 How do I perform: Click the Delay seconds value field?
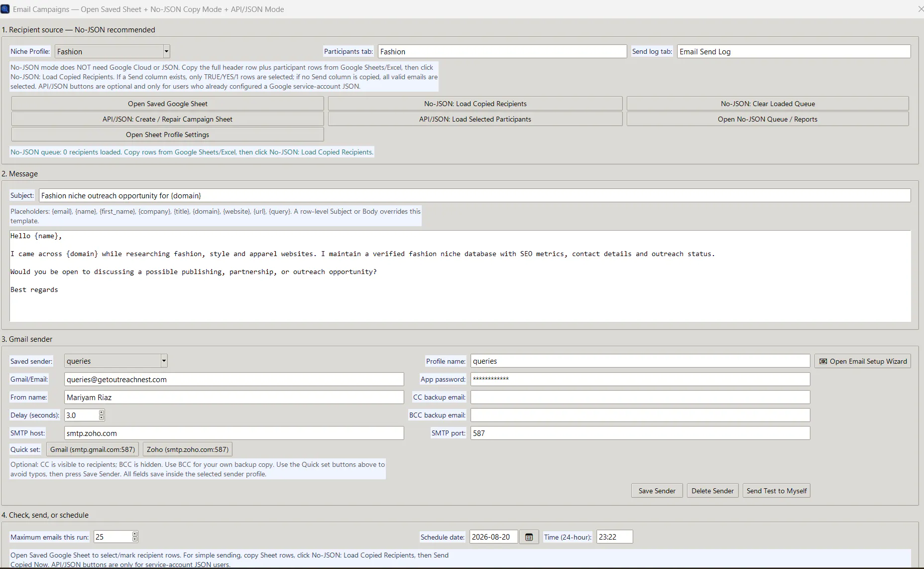[82, 415]
